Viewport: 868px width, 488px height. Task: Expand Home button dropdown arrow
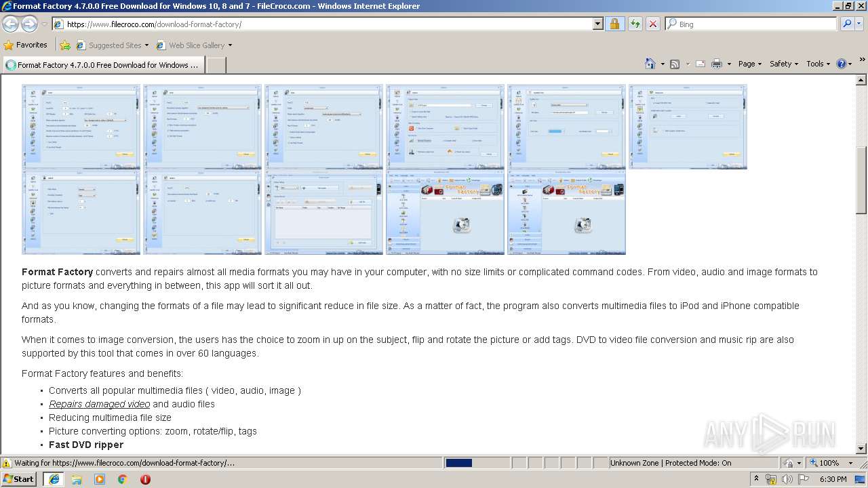pyautogui.click(x=661, y=64)
